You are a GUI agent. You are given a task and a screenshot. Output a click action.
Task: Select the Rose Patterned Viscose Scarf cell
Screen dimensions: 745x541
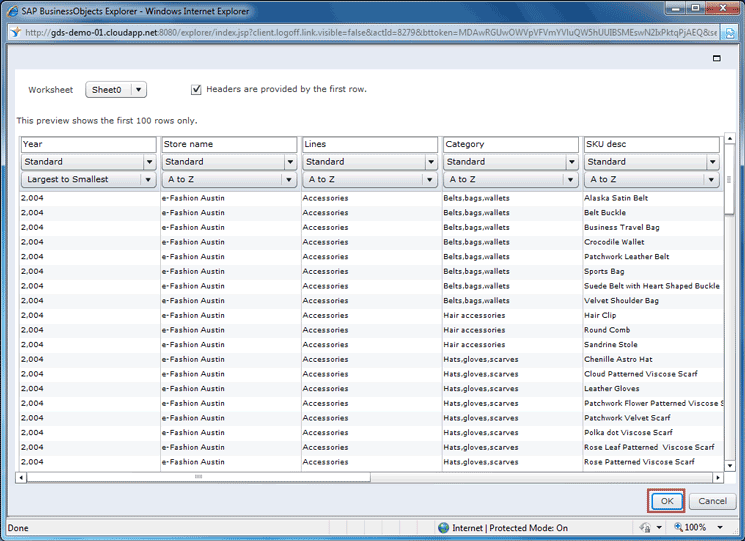[x=639, y=462]
